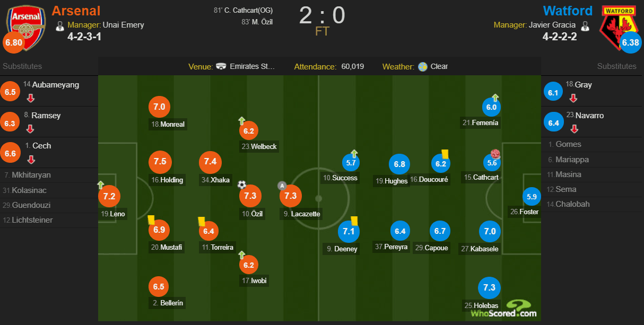Click the red substituted arrow under Aubameyang
Viewport: 644px width, 325px height.
[x=31, y=98]
